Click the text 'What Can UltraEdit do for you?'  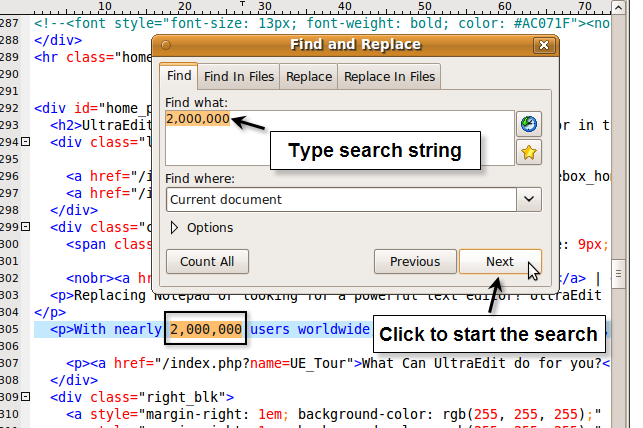[x=482, y=363]
